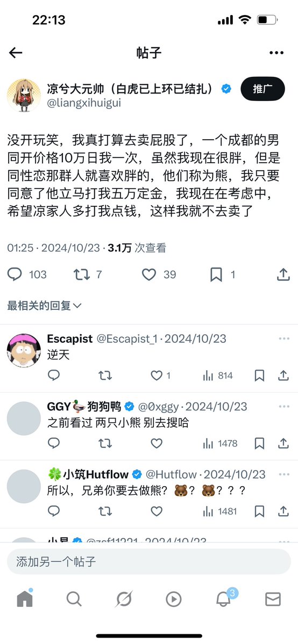Viewport: 298px width, 644px height.
Task: Open the Search tab in bottom bar
Action: coord(74,599)
